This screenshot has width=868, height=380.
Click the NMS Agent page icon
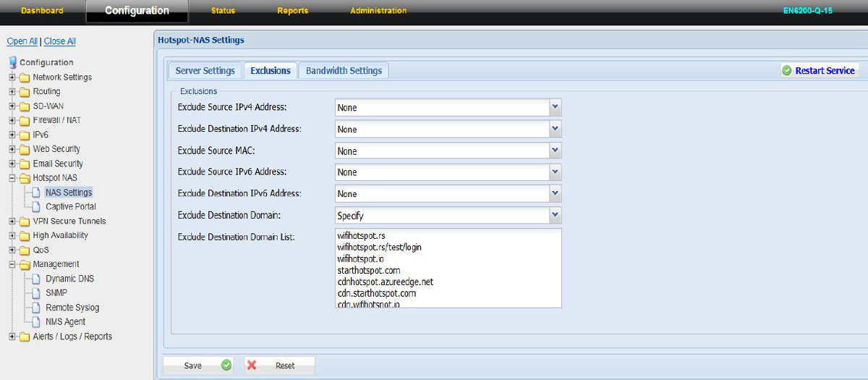37,322
